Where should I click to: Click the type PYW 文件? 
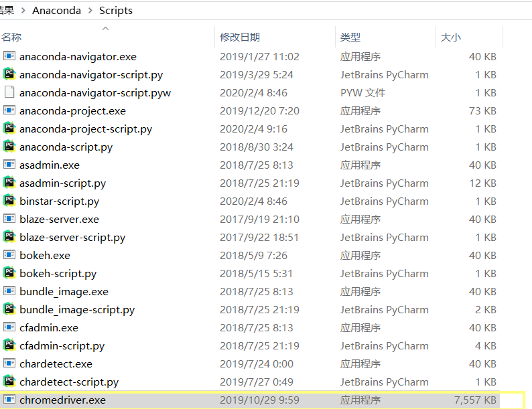[x=363, y=93]
